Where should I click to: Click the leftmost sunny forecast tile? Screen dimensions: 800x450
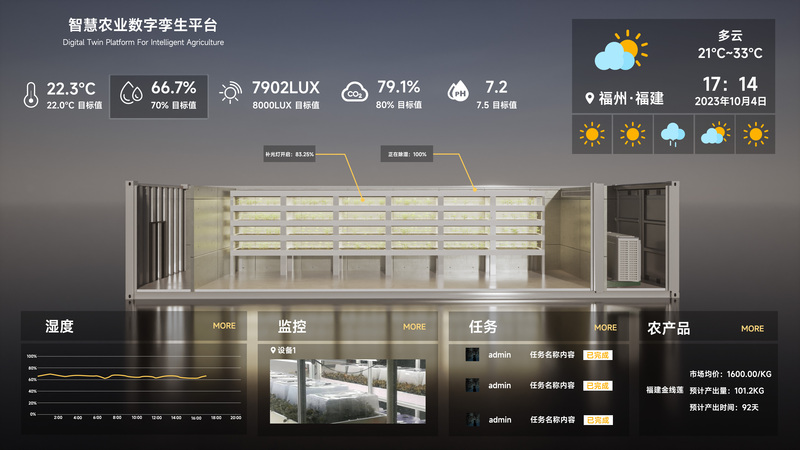pos(591,135)
